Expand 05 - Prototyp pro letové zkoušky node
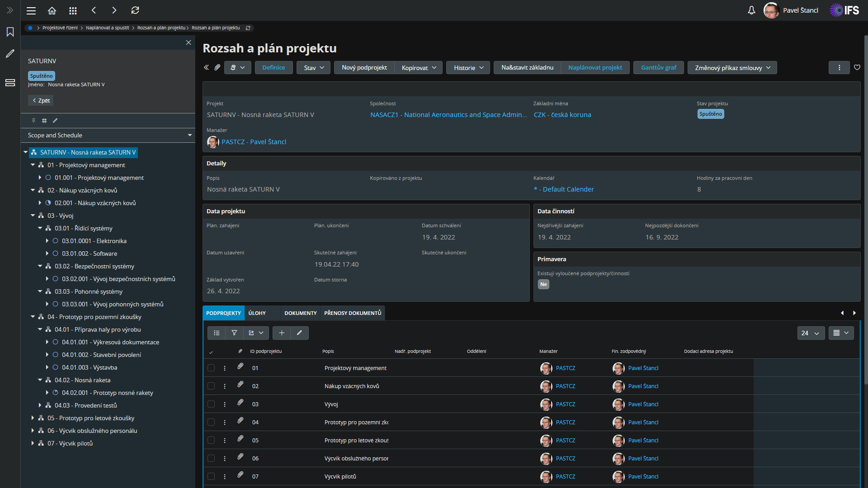This screenshot has height=488, width=868. tap(33, 418)
